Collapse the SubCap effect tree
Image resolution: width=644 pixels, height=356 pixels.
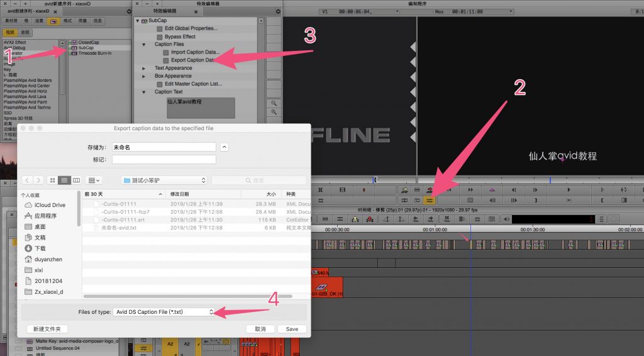point(138,21)
